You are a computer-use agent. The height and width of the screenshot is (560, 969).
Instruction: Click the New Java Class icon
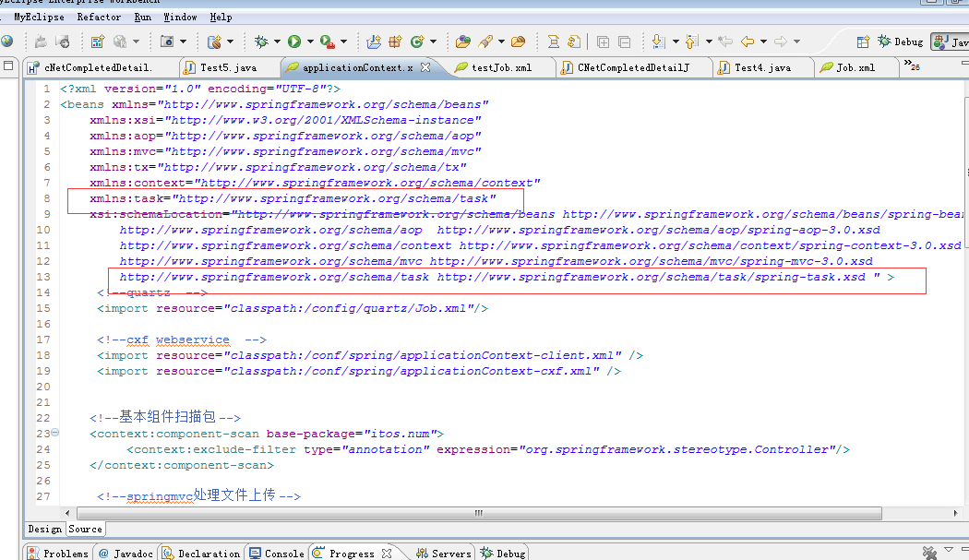click(416, 42)
